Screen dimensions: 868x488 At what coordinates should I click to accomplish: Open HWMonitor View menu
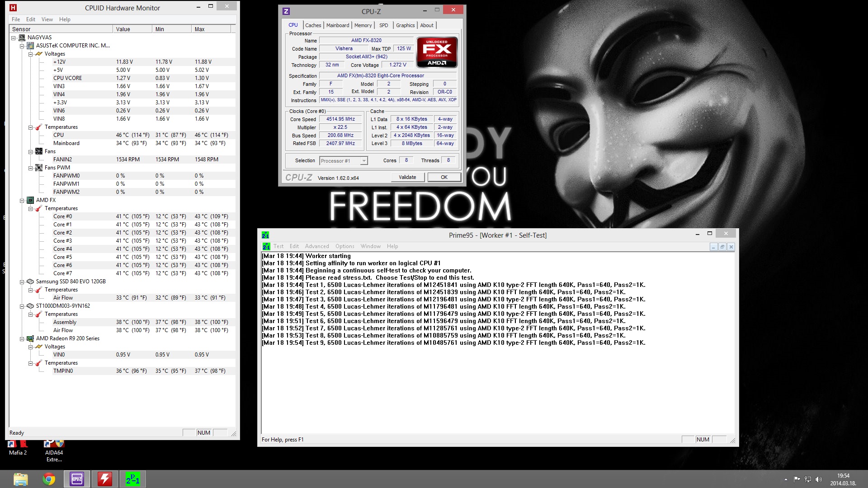pyautogui.click(x=47, y=19)
